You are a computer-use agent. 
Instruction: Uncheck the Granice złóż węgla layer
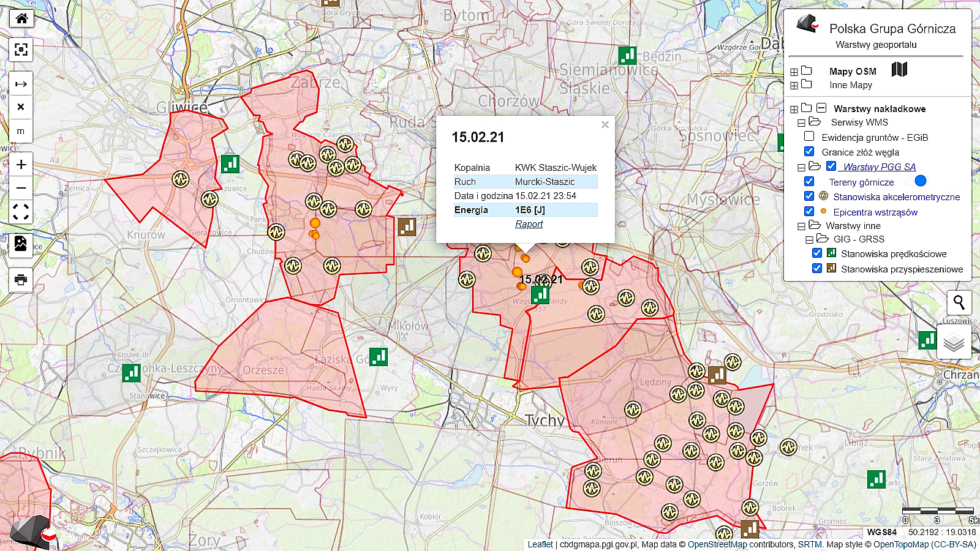809,151
